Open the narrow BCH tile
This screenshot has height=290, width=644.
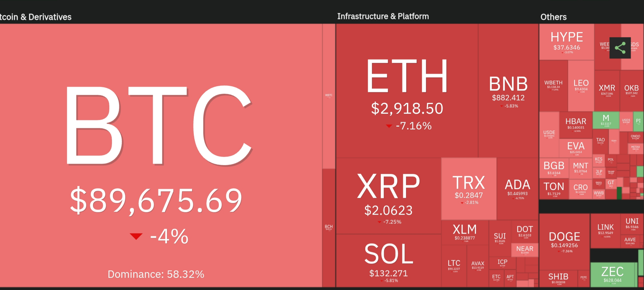(x=329, y=227)
